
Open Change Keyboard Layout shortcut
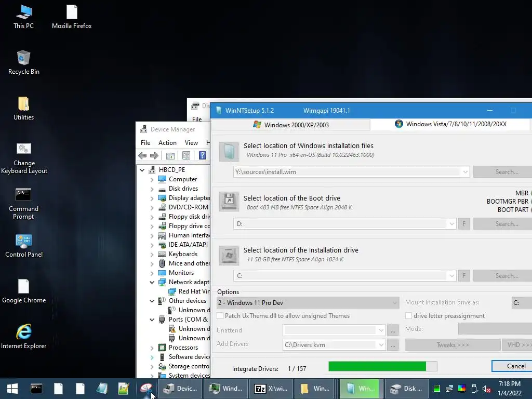24,158
